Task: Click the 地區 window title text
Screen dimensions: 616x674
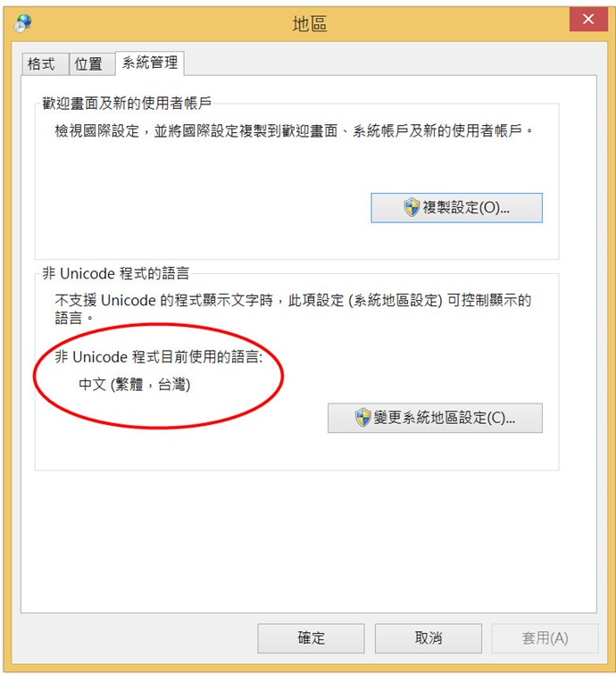Action: [310, 23]
